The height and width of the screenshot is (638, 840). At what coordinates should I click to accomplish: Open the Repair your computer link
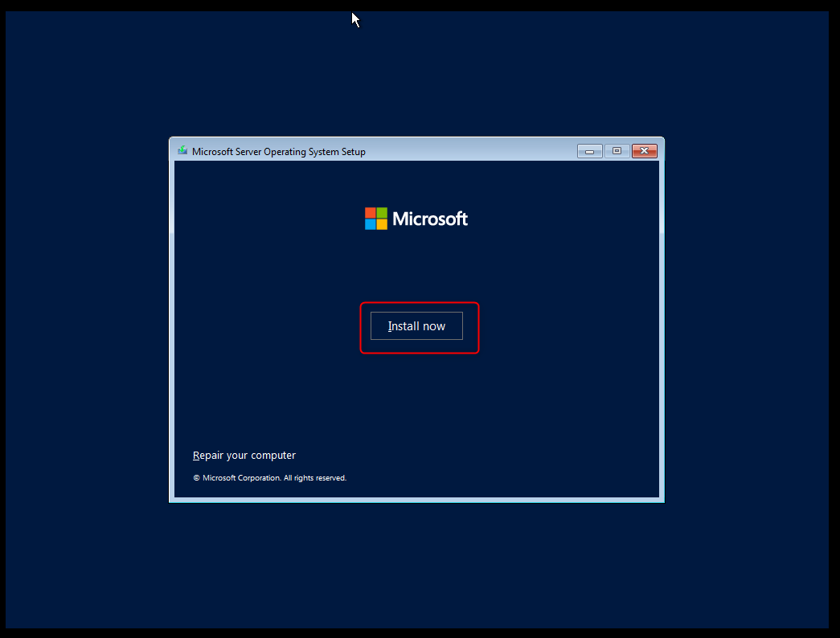(244, 456)
